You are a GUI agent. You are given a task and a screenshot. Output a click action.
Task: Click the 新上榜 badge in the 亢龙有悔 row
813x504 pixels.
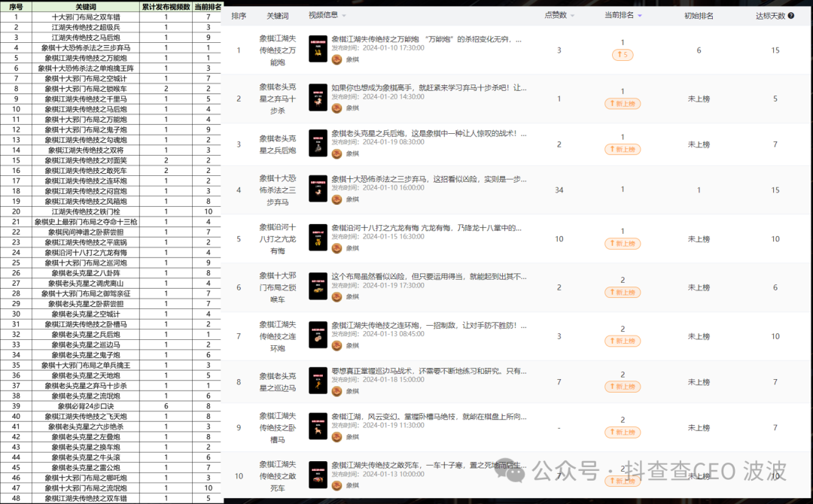(623, 244)
